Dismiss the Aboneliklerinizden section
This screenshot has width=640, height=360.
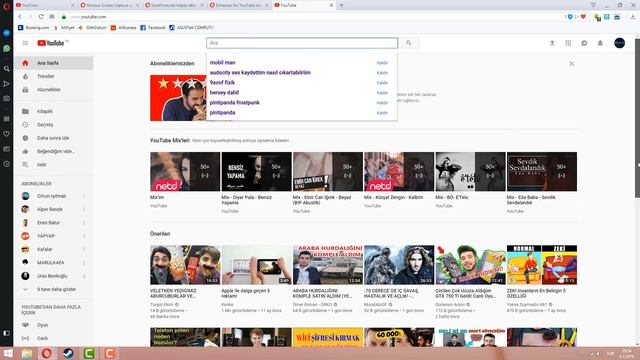pyautogui.click(x=571, y=64)
